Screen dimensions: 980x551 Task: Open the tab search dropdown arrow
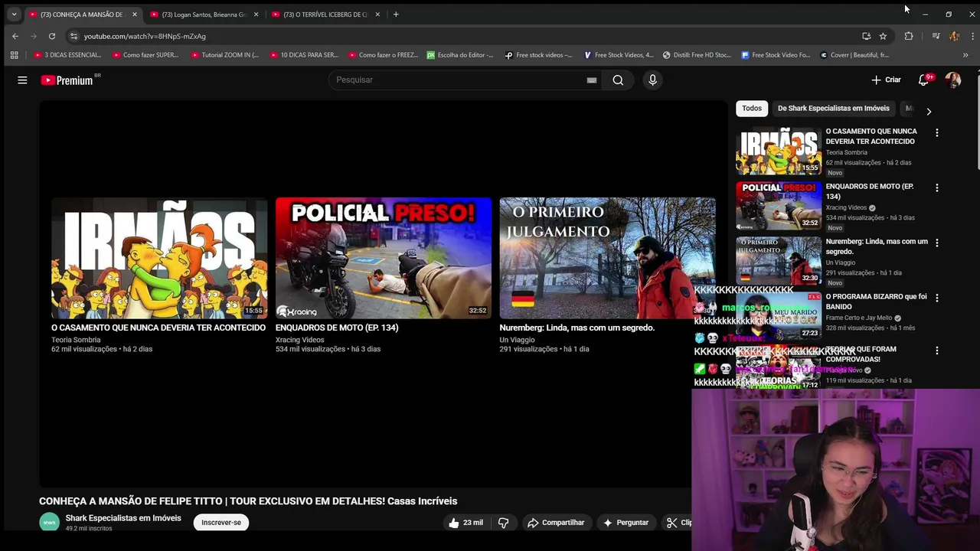click(14, 15)
